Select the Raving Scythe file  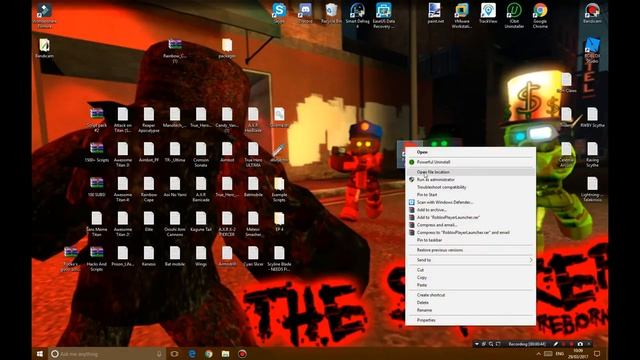tap(592, 155)
